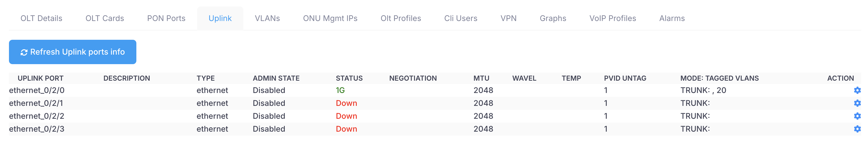Open settings gear for ethernet_0/2/0

(857, 90)
